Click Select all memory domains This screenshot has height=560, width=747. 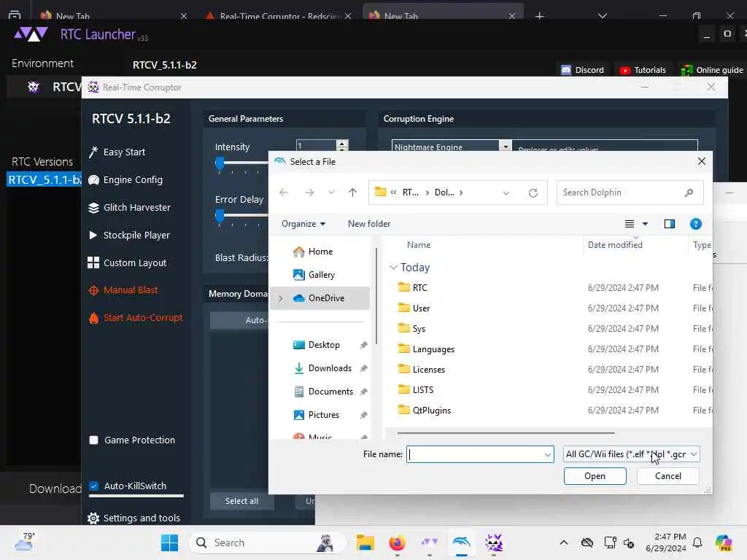[x=241, y=501]
